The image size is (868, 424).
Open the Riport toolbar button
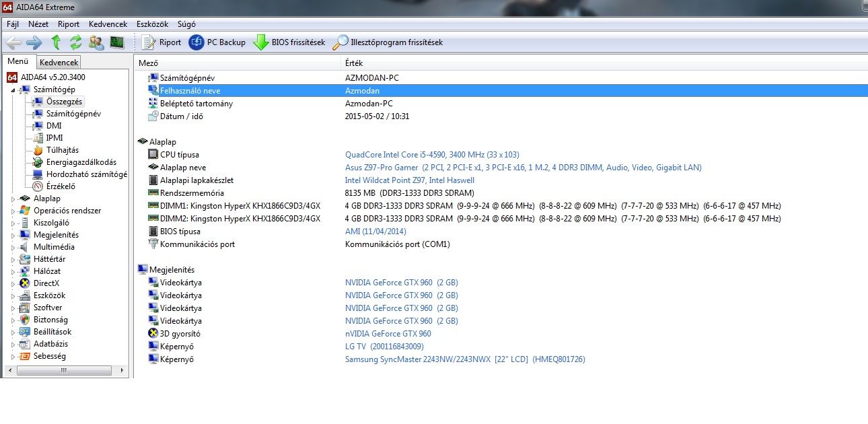coord(161,42)
